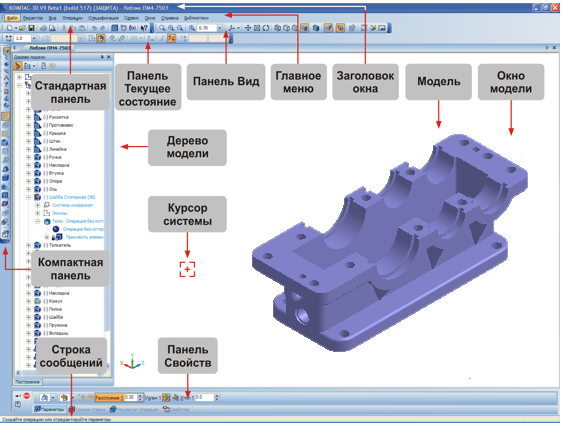
Task: Click the Rotate view icon
Action: [x=266, y=28]
